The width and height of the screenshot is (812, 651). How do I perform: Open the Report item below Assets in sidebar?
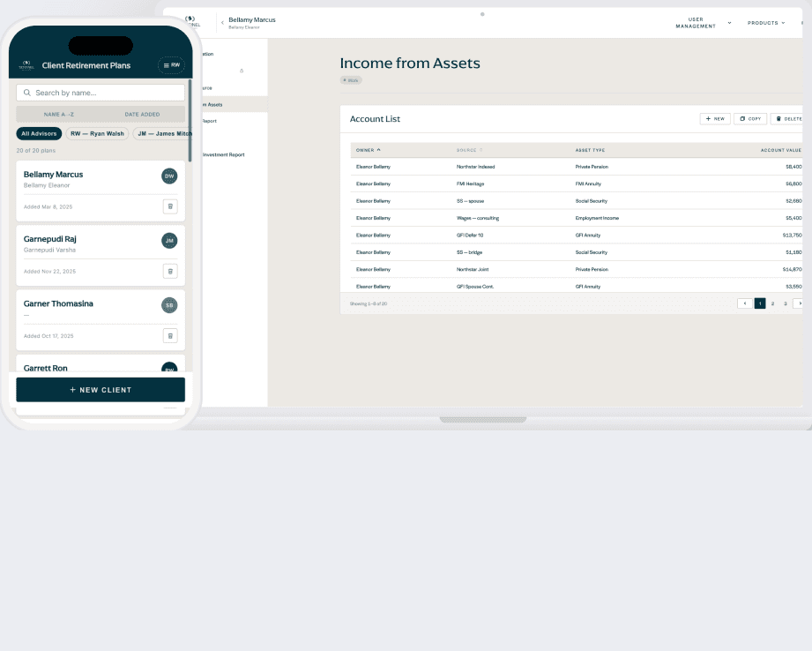coord(209,121)
